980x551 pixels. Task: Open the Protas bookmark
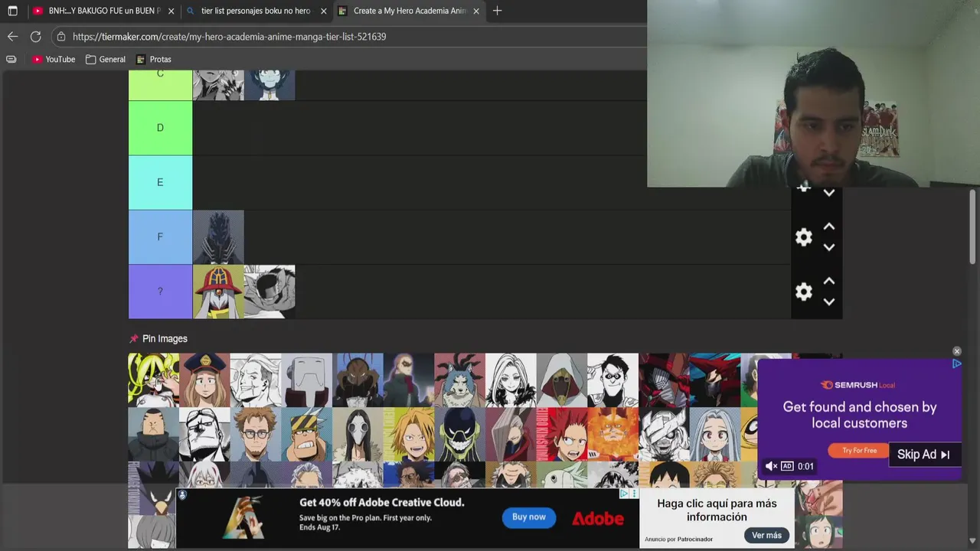tap(154, 59)
